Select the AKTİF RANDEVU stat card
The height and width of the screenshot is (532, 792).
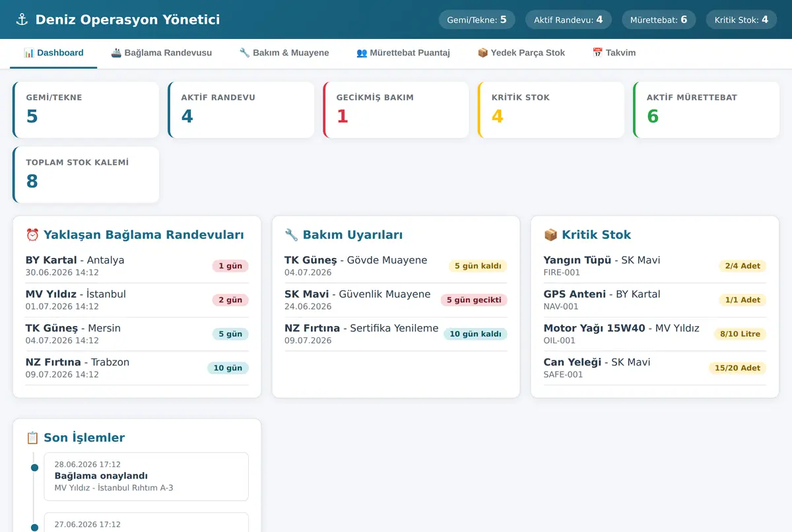coord(241,110)
